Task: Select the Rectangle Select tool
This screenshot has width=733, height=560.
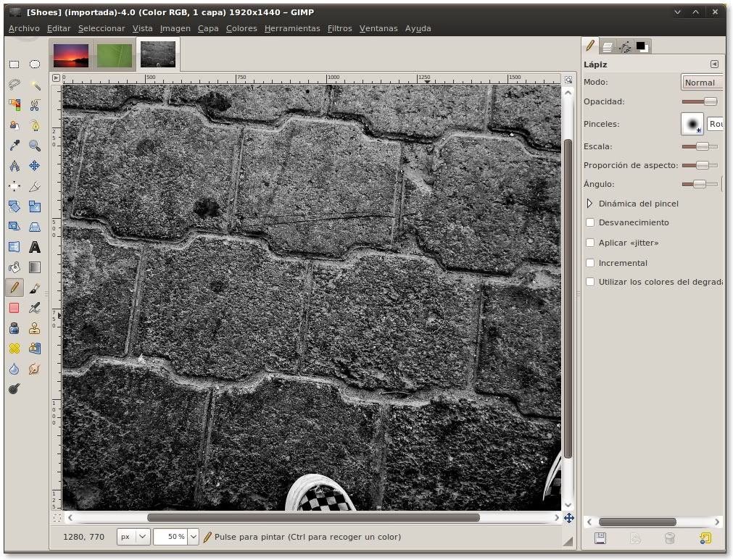Action: tap(14, 64)
